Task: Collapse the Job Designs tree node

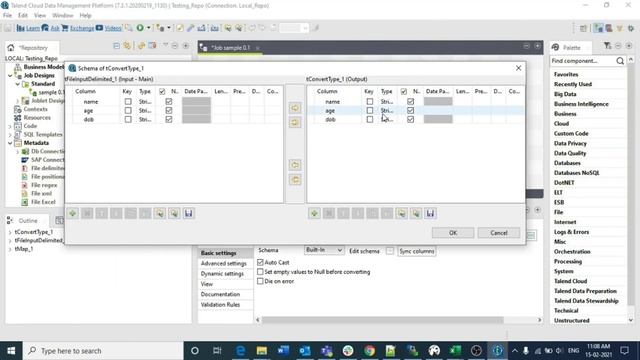Action: (x=10, y=76)
